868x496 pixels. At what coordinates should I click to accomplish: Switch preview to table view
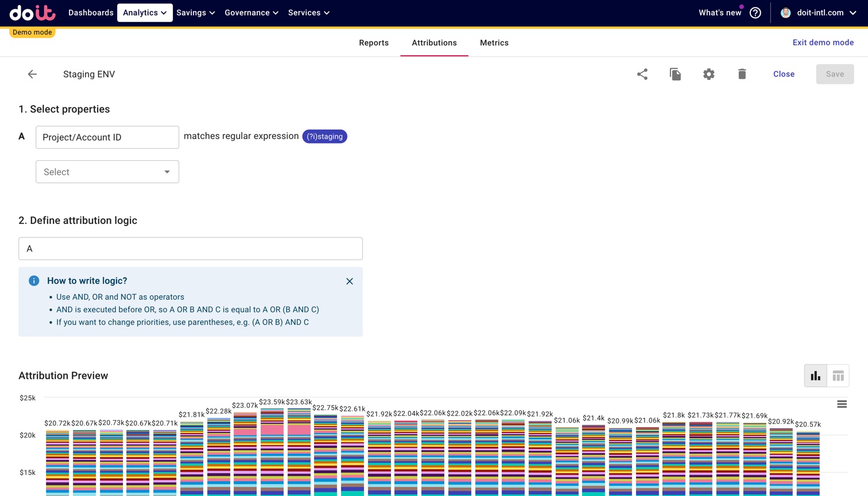click(838, 376)
